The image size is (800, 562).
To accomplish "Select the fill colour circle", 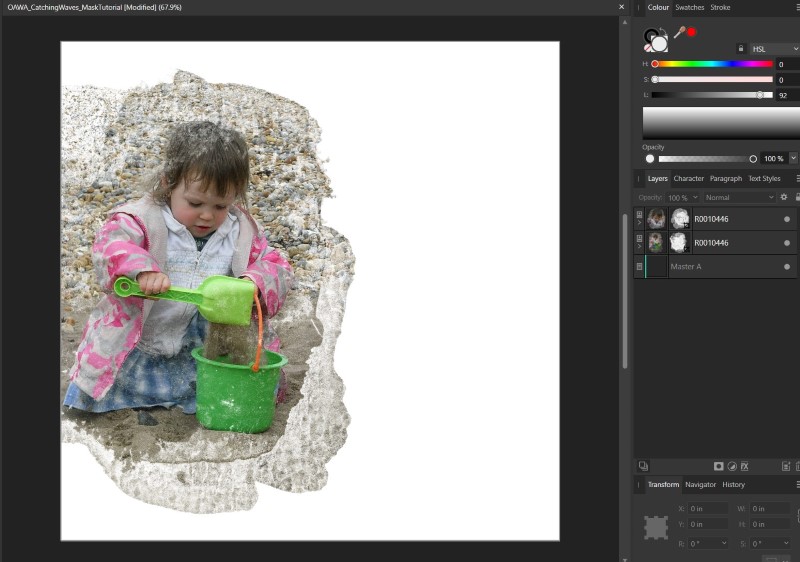I will (x=660, y=44).
